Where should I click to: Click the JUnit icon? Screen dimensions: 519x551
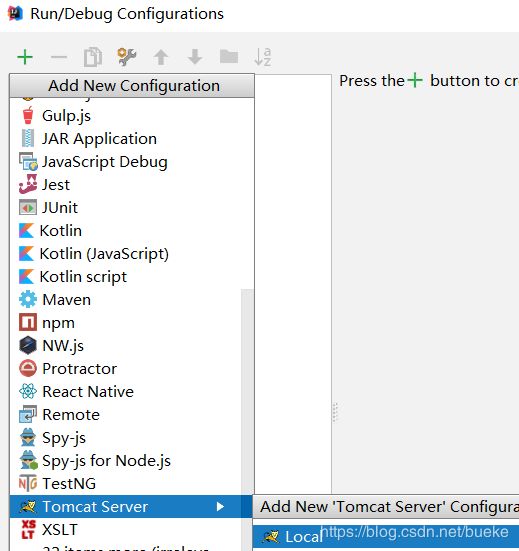coord(28,207)
